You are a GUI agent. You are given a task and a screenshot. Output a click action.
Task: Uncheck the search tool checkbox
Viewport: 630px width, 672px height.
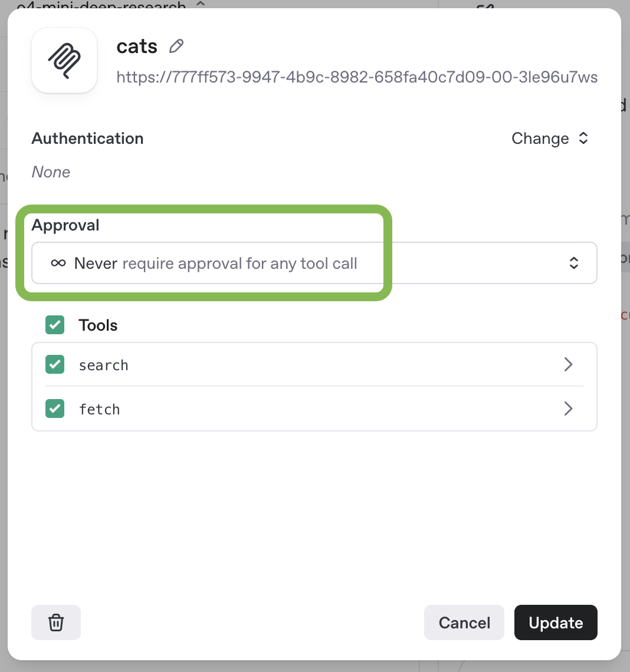coord(55,364)
